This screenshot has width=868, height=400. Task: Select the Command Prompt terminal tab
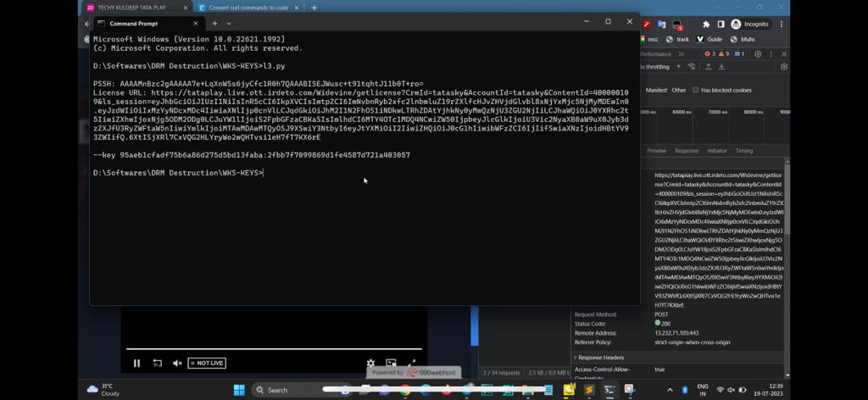click(148, 23)
